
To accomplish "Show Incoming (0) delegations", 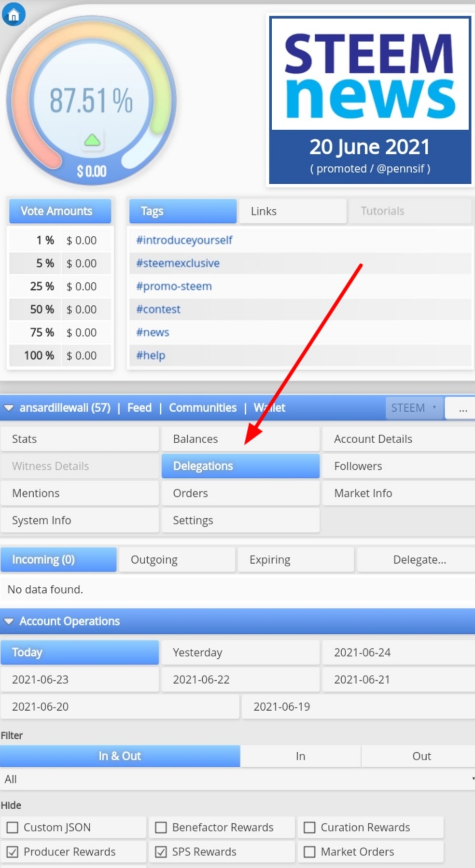I will pos(58,559).
